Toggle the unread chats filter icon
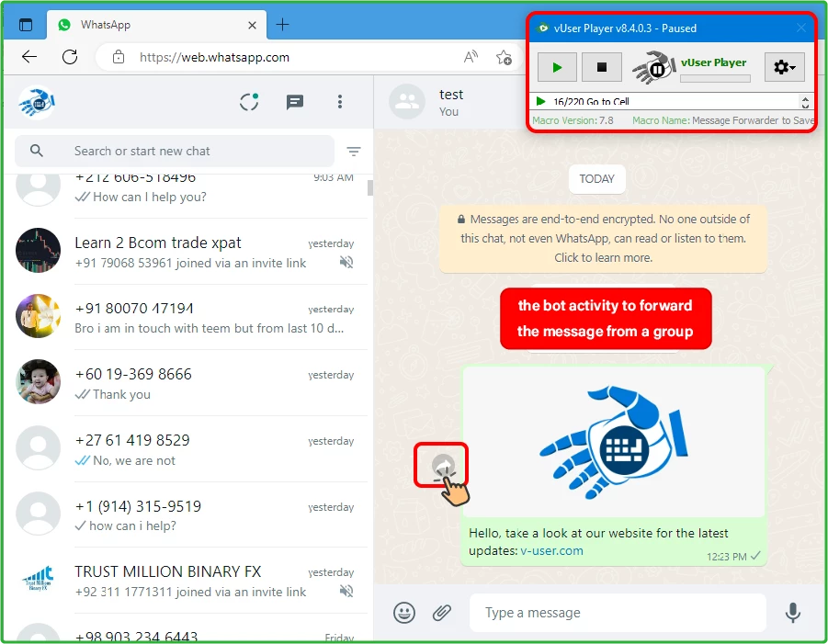 coord(353,152)
